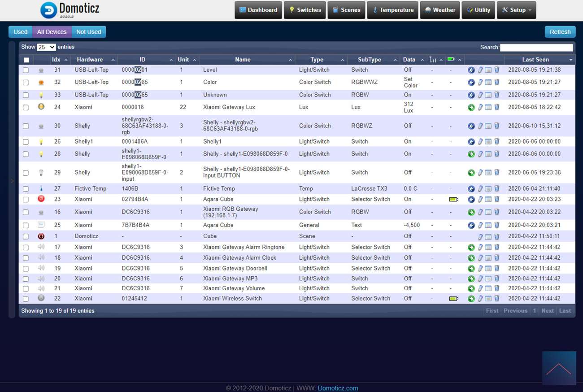Select the checkbox for Color device row
This screenshot has height=392, width=583.
pyautogui.click(x=26, y=83)
